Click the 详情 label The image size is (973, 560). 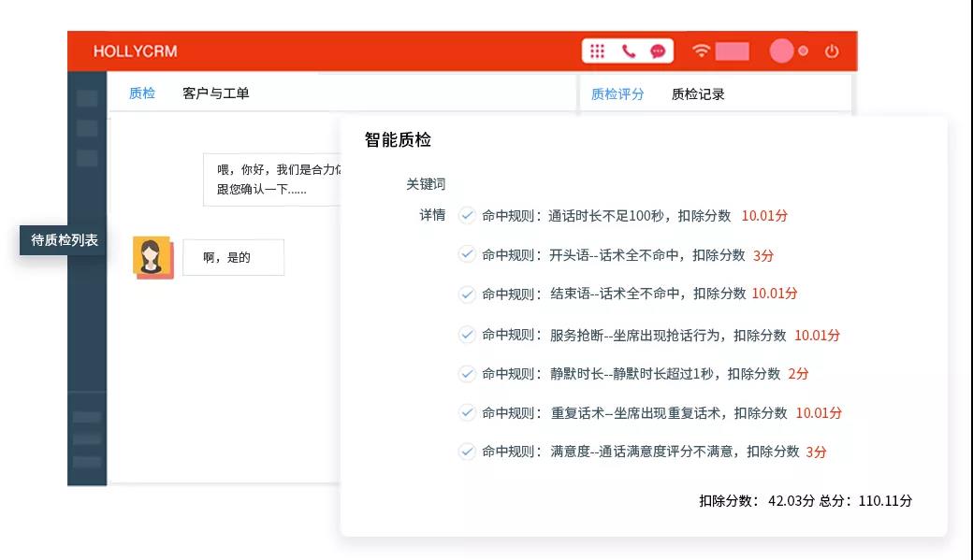click(x=432, y=215)
